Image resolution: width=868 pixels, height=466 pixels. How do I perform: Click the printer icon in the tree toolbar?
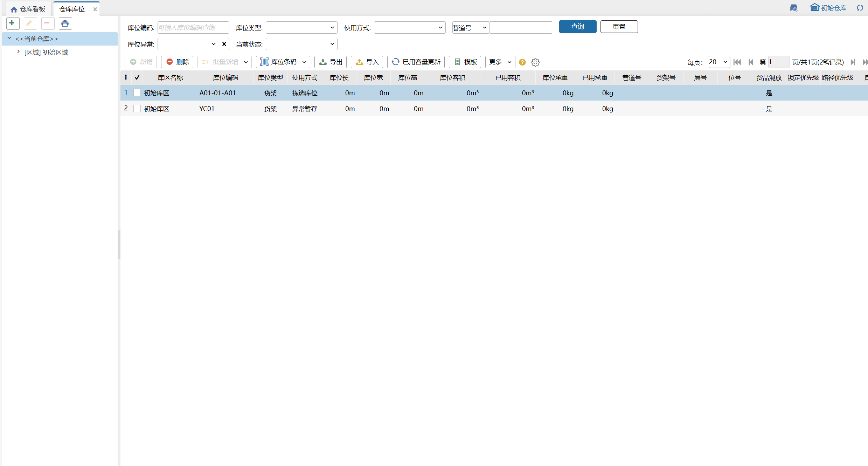pyautogui.click(x=65, y=23)
